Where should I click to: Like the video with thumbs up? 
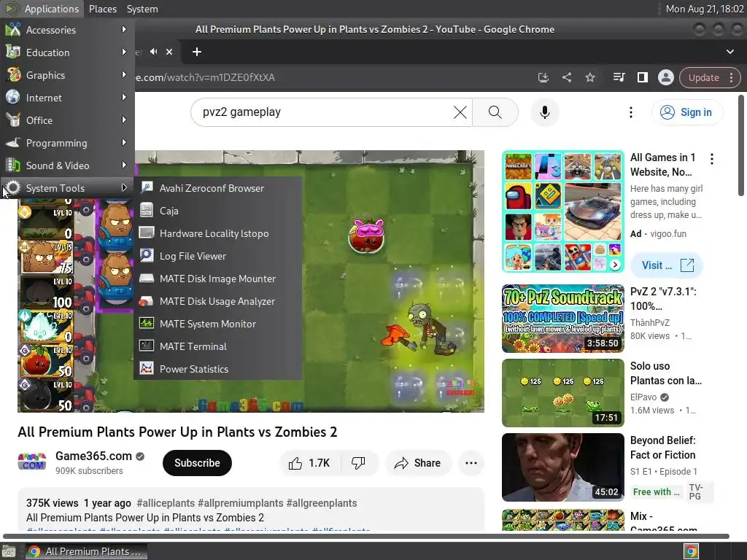pos(309,463)
